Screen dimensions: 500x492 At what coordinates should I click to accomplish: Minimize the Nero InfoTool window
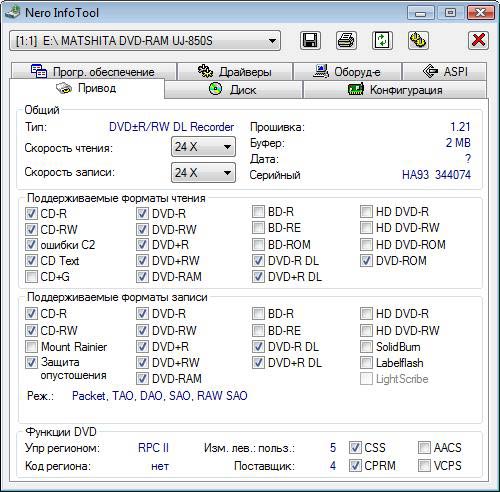point(421,13)
